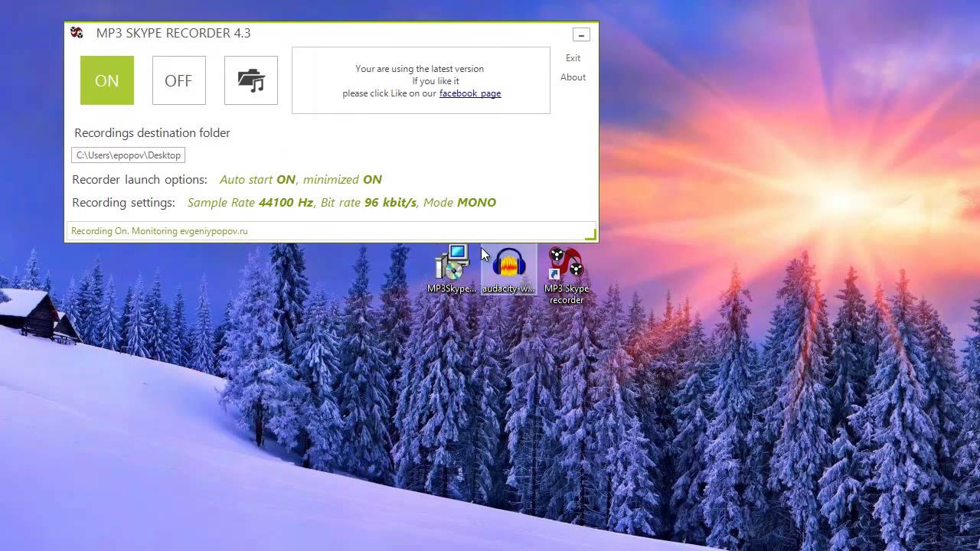980x551 pixels.
Task: Click the MP3 Skype Recorder title bar logo
Action: [x=77, y=33]
